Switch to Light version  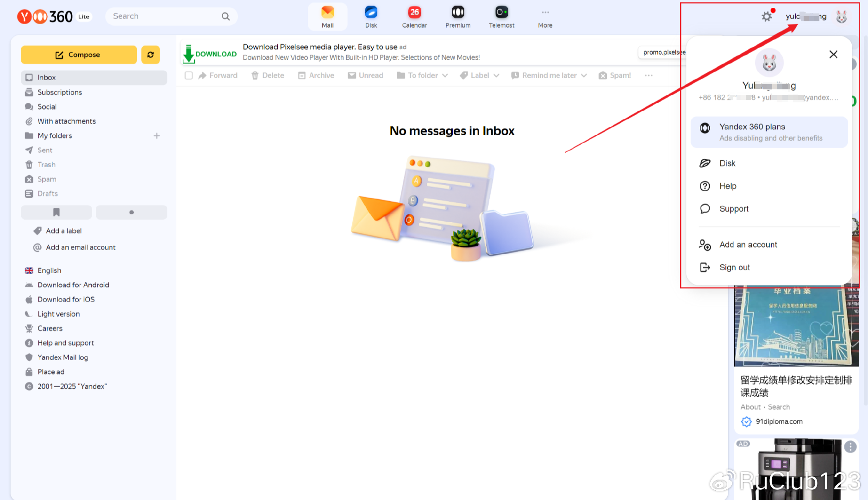[x=58, y=313]
